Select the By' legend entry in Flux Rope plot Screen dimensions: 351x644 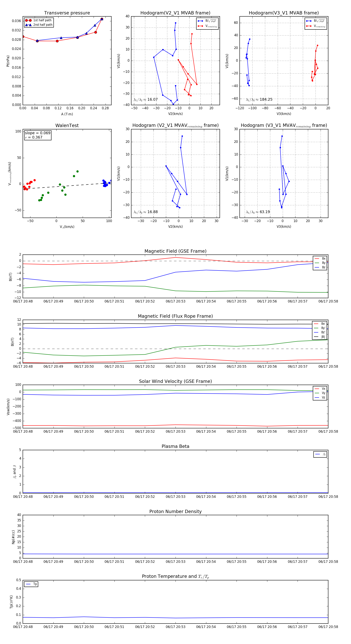pyautogui.click(x=320, y=328)
